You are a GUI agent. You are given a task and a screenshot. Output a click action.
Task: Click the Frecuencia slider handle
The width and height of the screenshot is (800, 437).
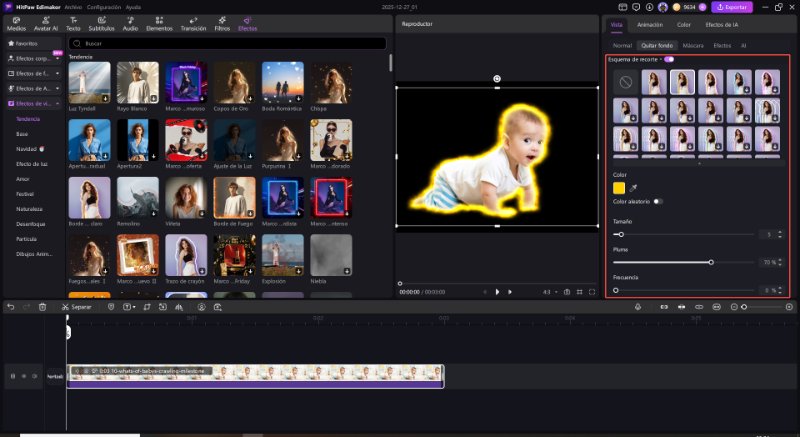(x=616, y=290)
